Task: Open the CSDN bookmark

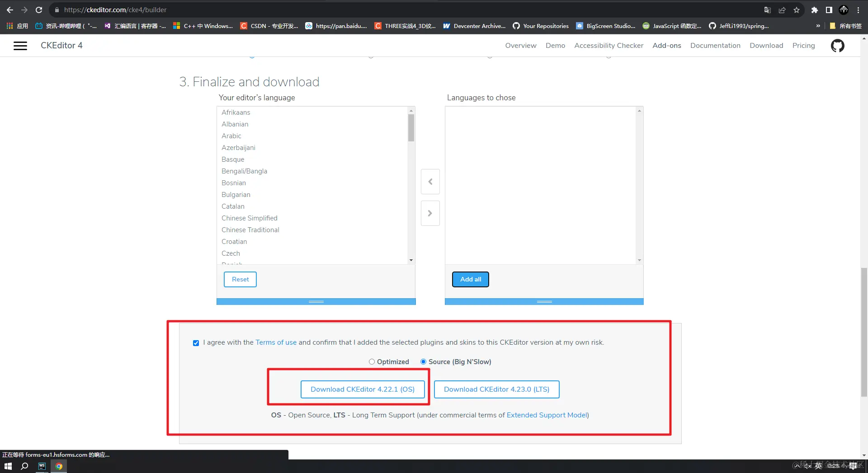Action: 269,26
